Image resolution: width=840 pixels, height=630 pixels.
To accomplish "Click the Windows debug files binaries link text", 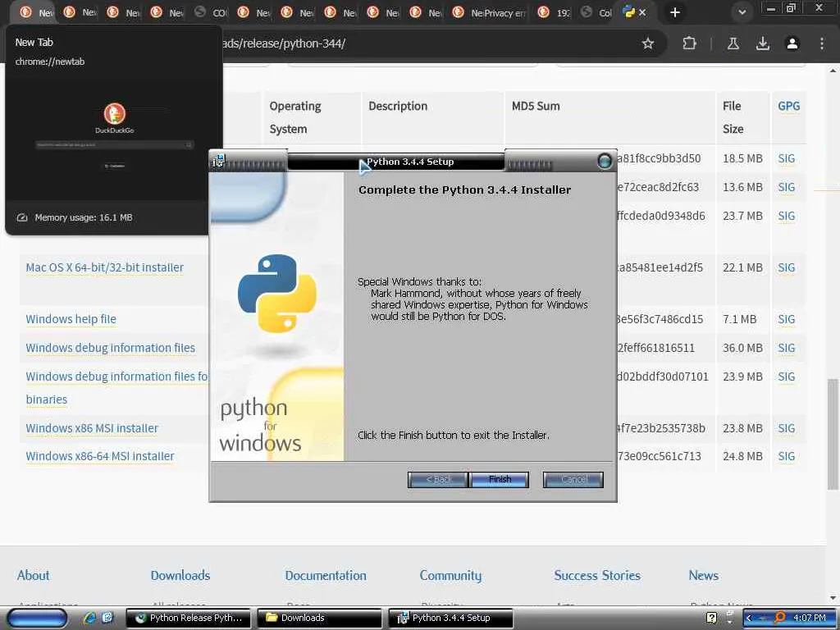I will coord(47,399).
